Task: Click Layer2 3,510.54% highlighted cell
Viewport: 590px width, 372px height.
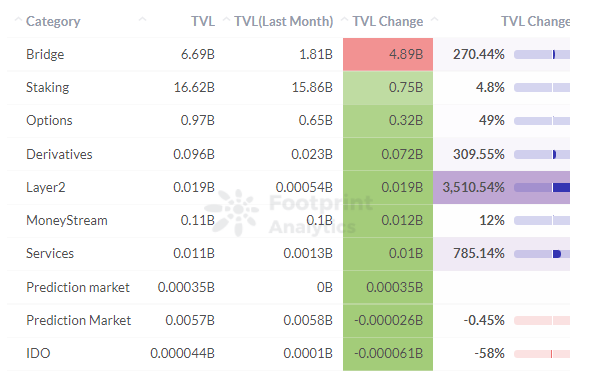Action: click(501, 187)
